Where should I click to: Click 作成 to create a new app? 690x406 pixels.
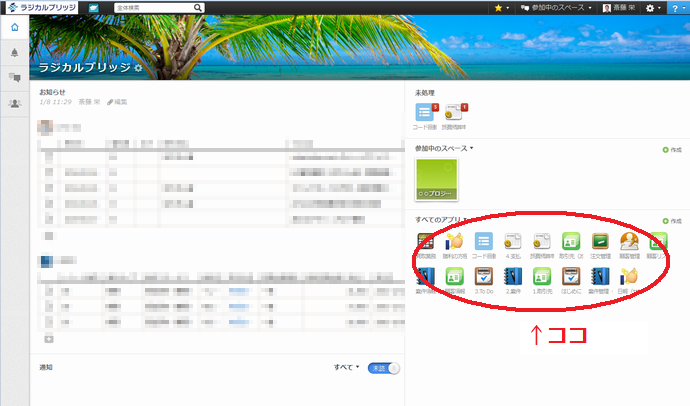pyautogui.click(x=672, y=221)
